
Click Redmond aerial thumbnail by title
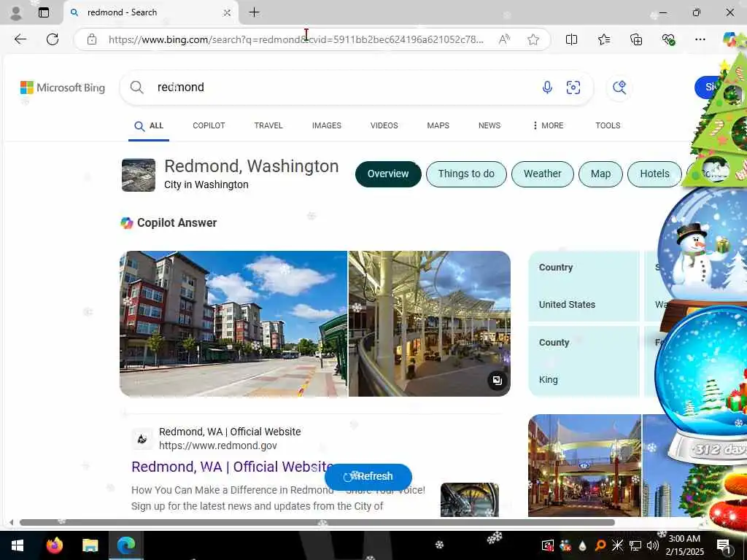click(x=139, y=175)
